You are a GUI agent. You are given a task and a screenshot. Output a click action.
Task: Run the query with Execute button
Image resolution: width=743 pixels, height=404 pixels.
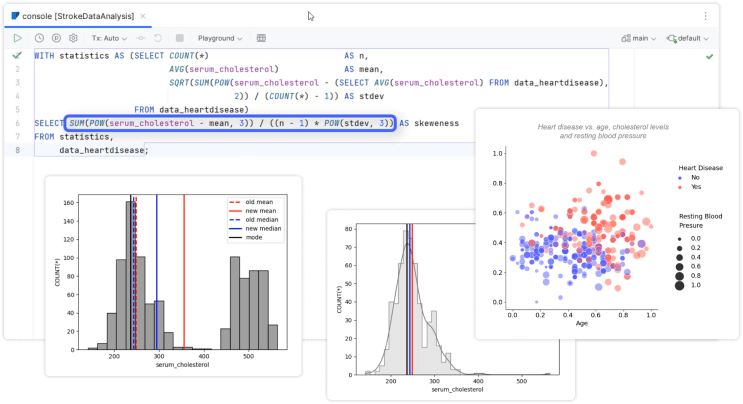[17, 38]
